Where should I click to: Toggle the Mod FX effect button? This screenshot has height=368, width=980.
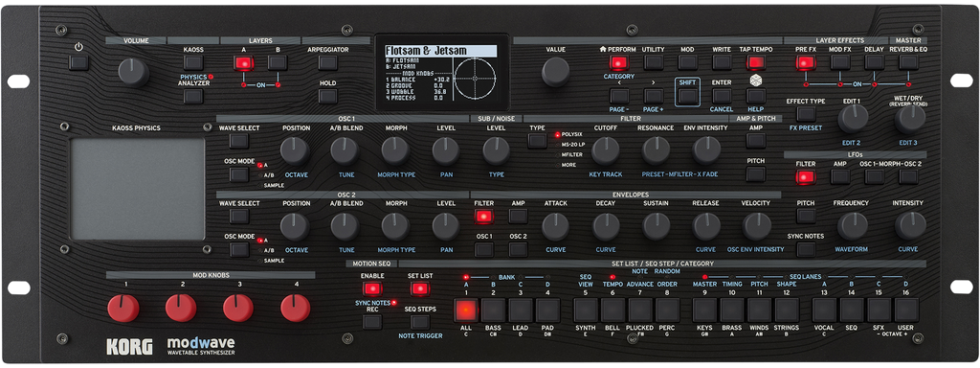(840, 62)
